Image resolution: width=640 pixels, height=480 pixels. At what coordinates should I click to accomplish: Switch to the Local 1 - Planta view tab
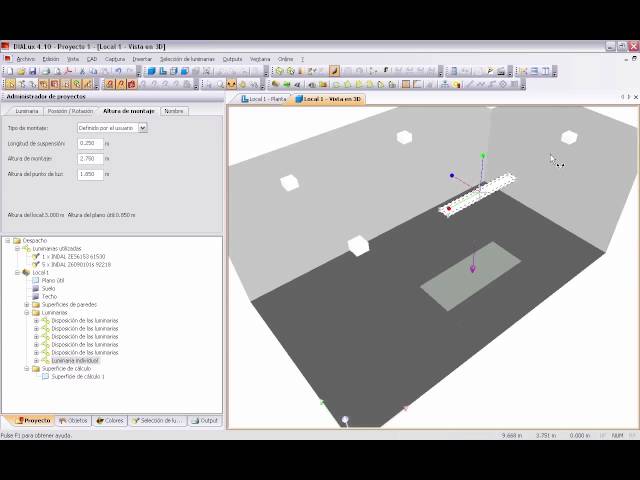[263, 99]
